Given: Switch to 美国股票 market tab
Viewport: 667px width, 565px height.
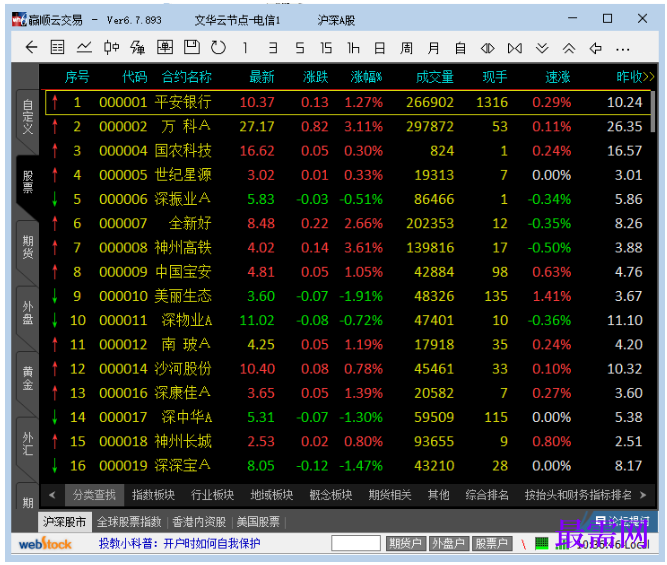Looking at the screenshot, I should tap(258, 522).
